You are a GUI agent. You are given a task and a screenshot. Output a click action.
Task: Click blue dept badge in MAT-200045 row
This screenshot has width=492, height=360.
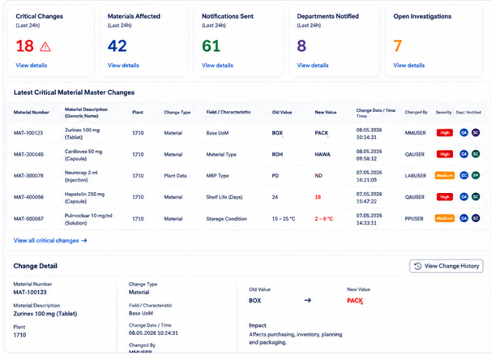464,154
